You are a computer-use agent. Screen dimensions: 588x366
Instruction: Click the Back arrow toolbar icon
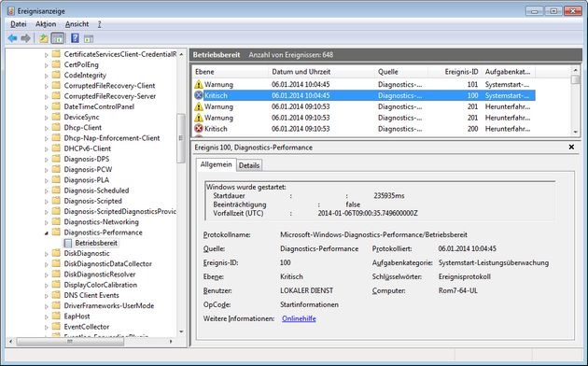(12, 38)
